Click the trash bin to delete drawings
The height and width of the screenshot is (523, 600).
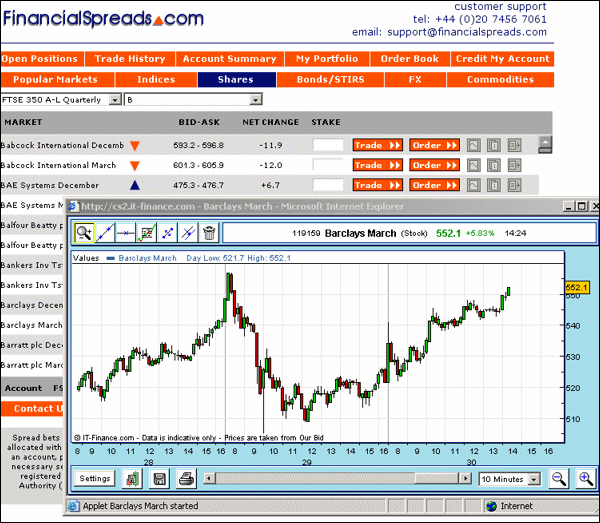click(x=209, y=232)
